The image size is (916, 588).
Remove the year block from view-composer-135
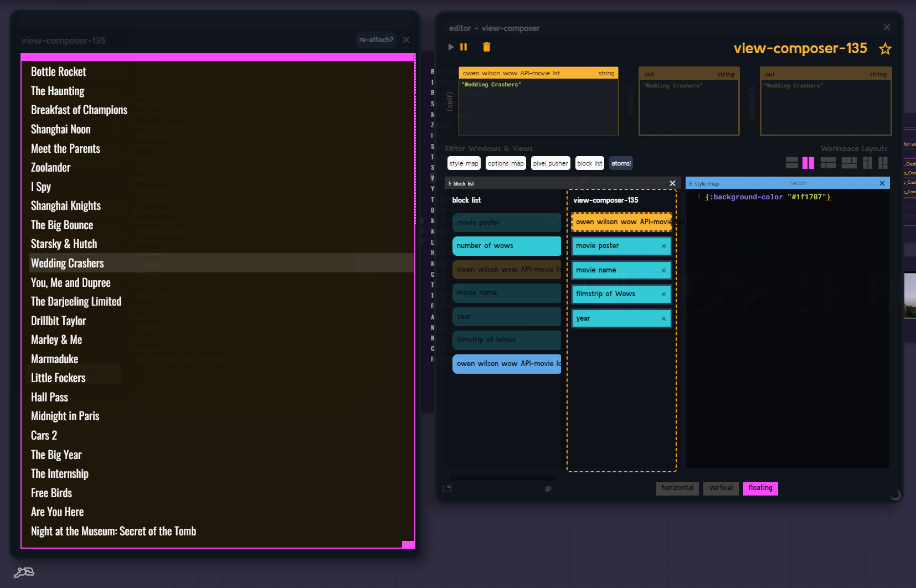(x=663, y=318)
